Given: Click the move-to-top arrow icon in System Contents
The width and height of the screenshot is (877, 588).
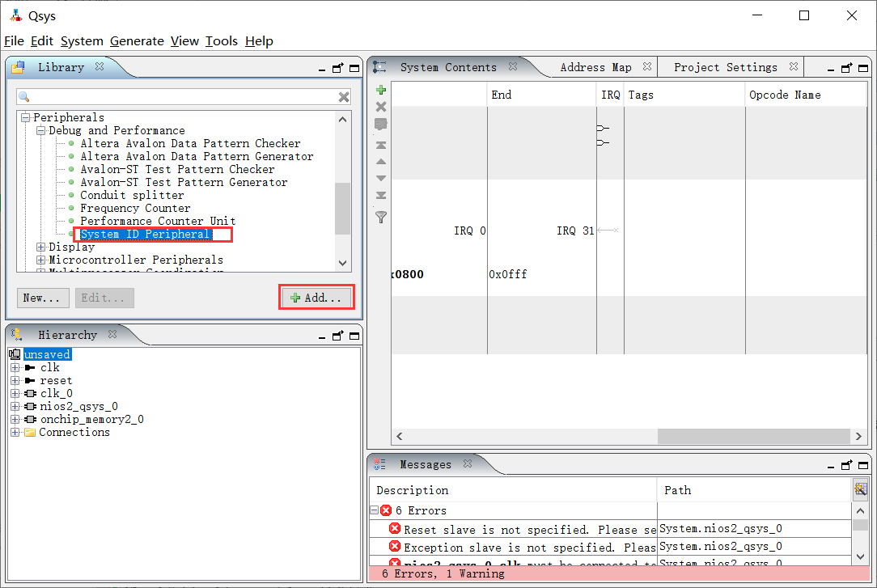Looking at the screenshot, I should 381,145.
